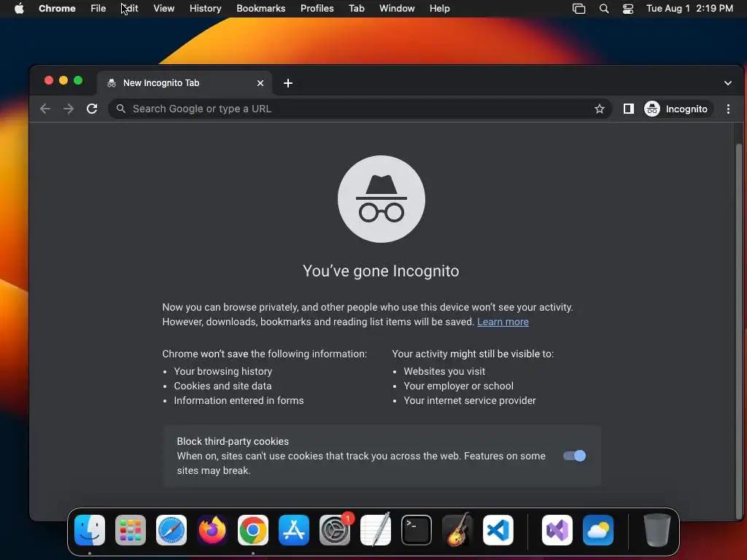Focus the Search Google or type a URL field
Viewport: 747px width, 560px height.
[x=360, y=109]
